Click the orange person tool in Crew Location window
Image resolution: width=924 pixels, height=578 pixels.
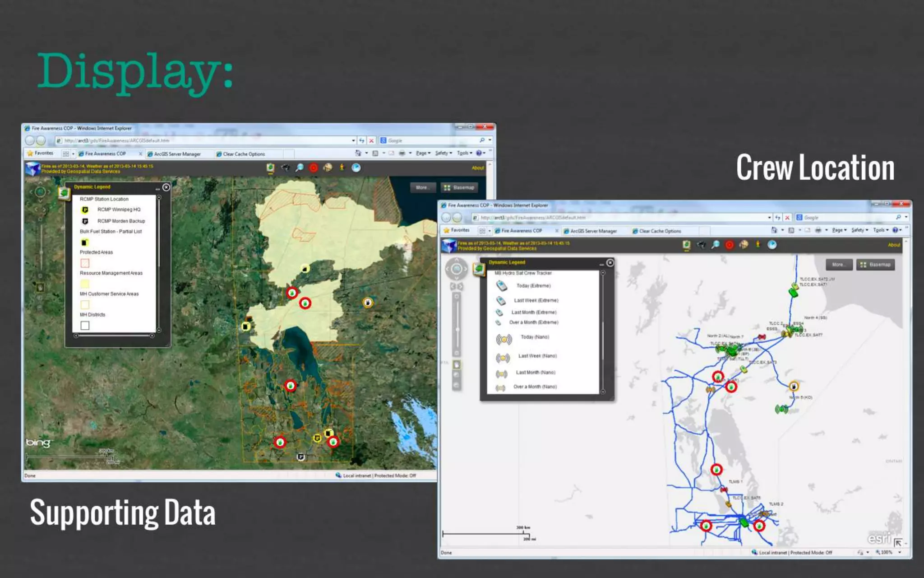click(758, 244)
